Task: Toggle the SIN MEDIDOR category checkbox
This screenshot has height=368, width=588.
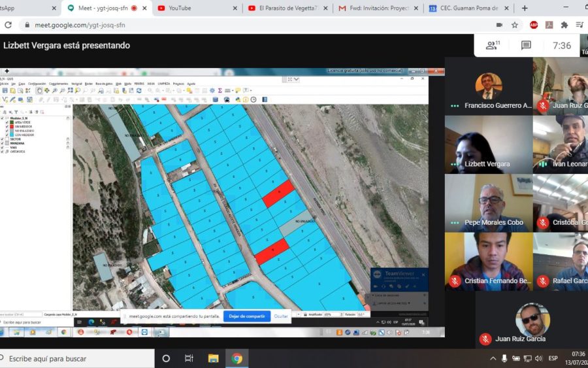Action: click(x=7, y=126)
